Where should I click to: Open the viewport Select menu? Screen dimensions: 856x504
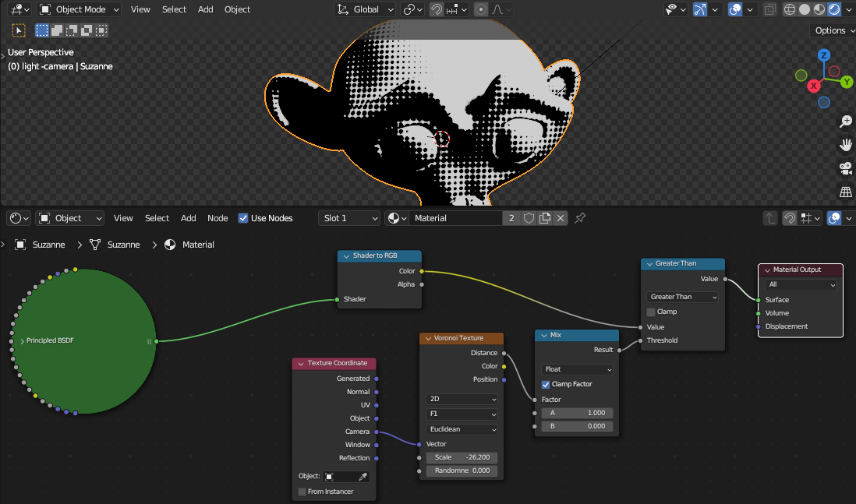[174, 9]
